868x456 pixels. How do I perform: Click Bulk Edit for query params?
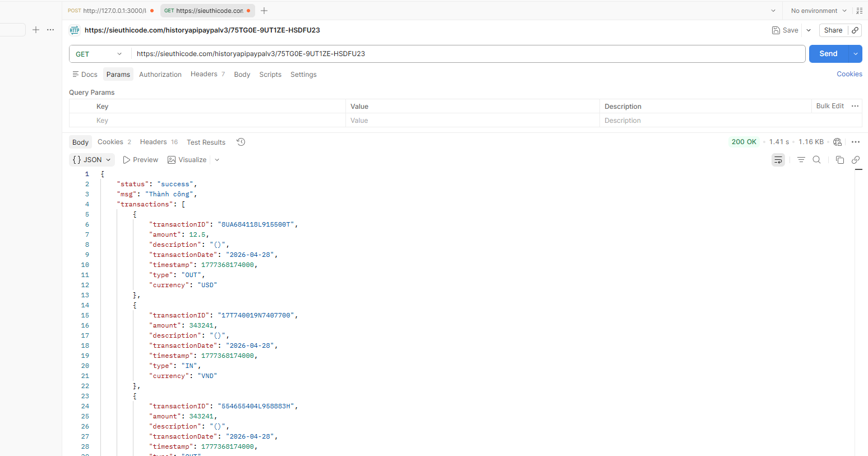830,106
